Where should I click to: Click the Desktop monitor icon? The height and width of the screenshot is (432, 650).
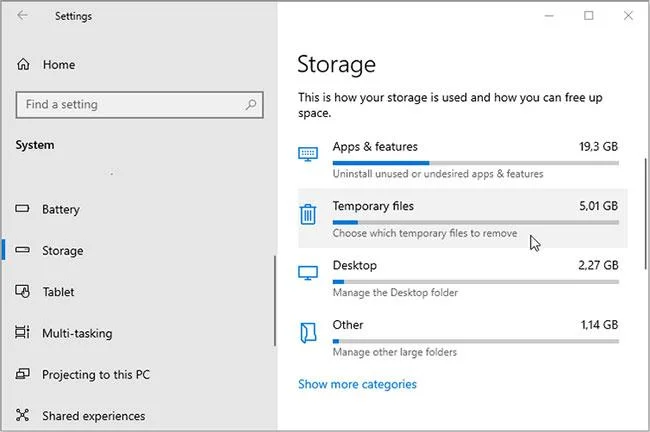308,273
